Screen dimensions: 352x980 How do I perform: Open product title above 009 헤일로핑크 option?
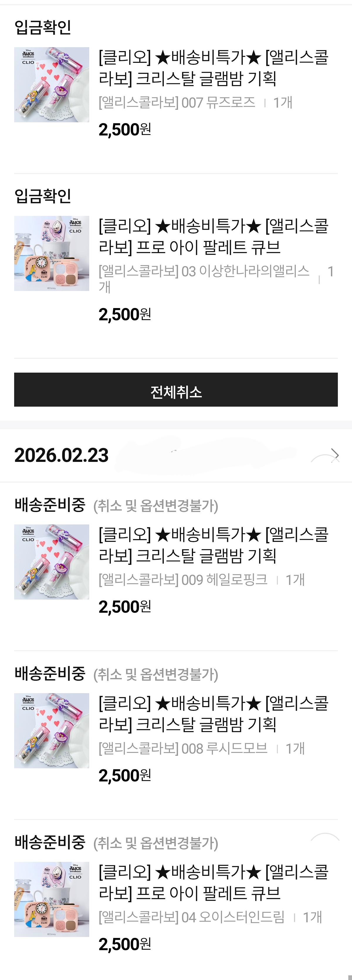pos(213,545)
